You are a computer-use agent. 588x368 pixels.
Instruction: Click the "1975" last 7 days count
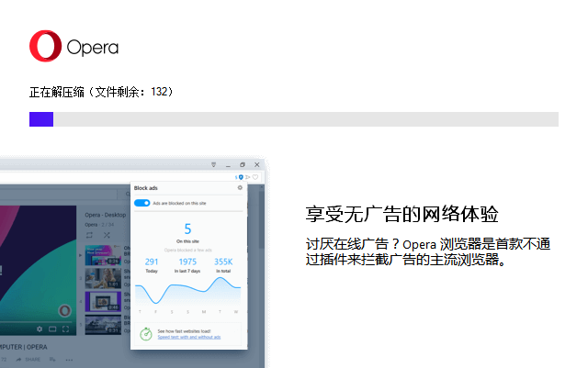point(187,262)
